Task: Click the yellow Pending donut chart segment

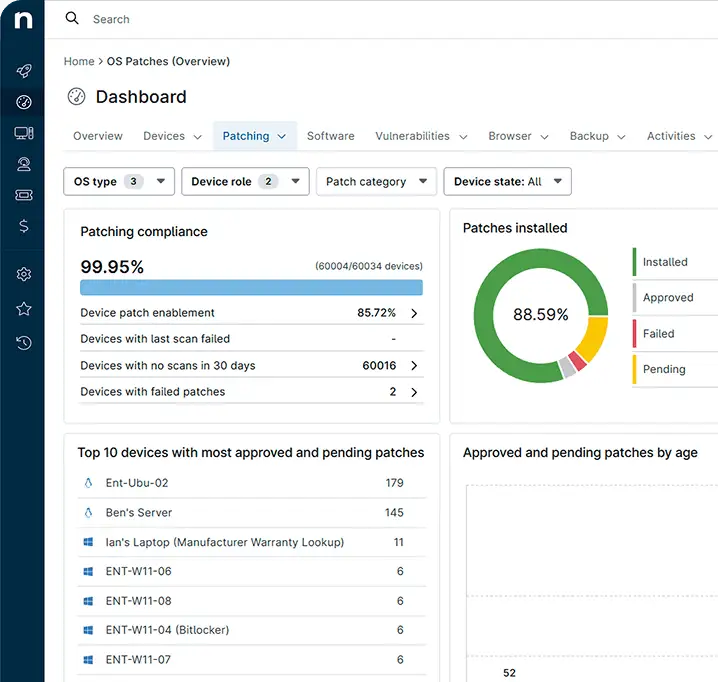Action: coord(594,338)
